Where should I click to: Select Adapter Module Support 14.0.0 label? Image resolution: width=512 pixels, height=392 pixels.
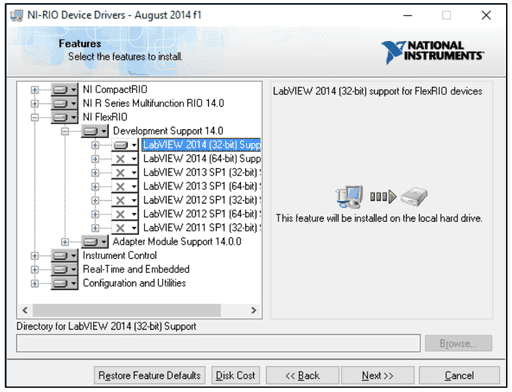(177, 241)
